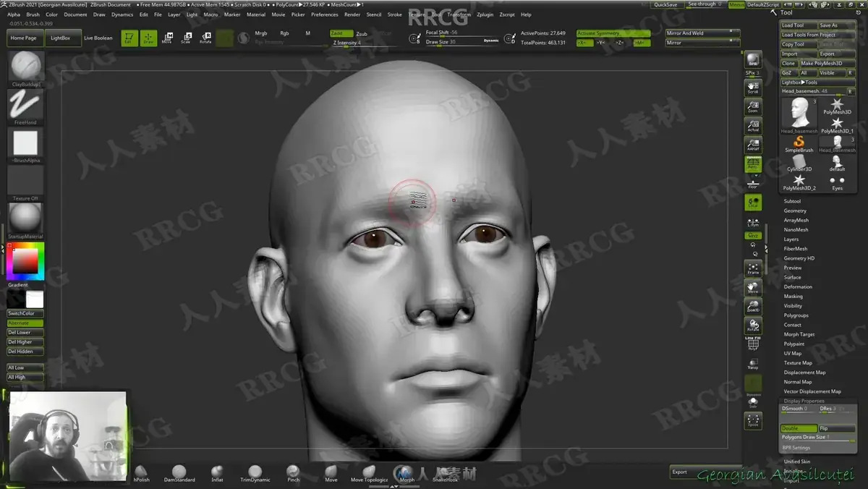Select the SimpleBrush tool
Image resolution: width=868 pixels, height=489 pixels.
[799, 143]
